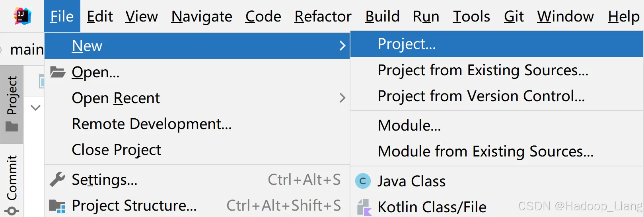Image resolution: width=644 pixels, height=217 pixels.
Task: Choose Remote Development... entry
Action: pyautogui.click(x=152, y=124)
